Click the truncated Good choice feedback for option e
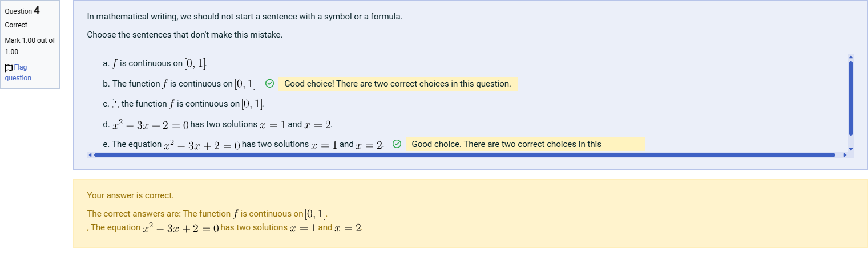The width and height of the screenshot is (868, 257). pyautogui.click(x=525, y=144)
